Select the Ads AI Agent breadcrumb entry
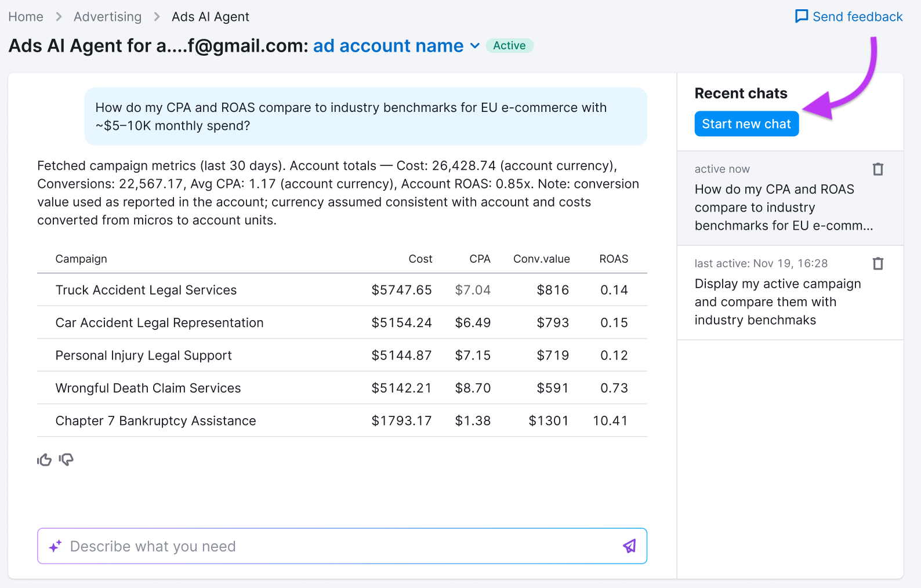 (x=210, y=17)
